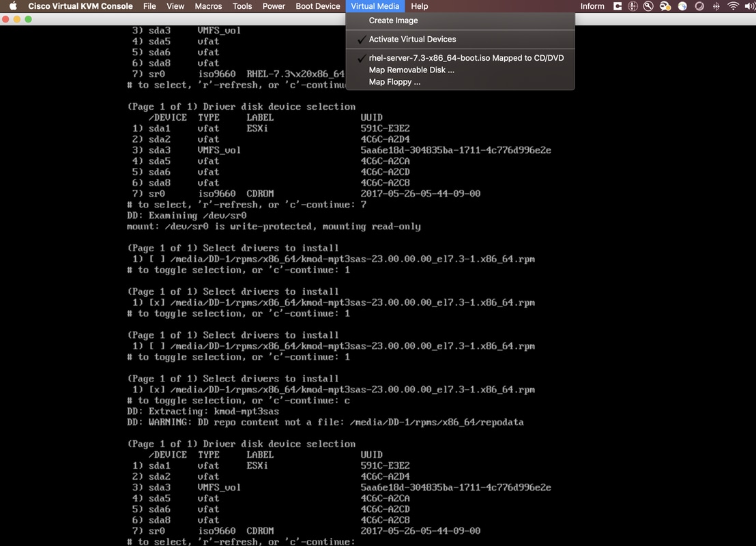Screen dimensions: 756x546
Task: Click 'mount: /dev/sr0 is write-protected' line
Action: [x=274, y=227]
